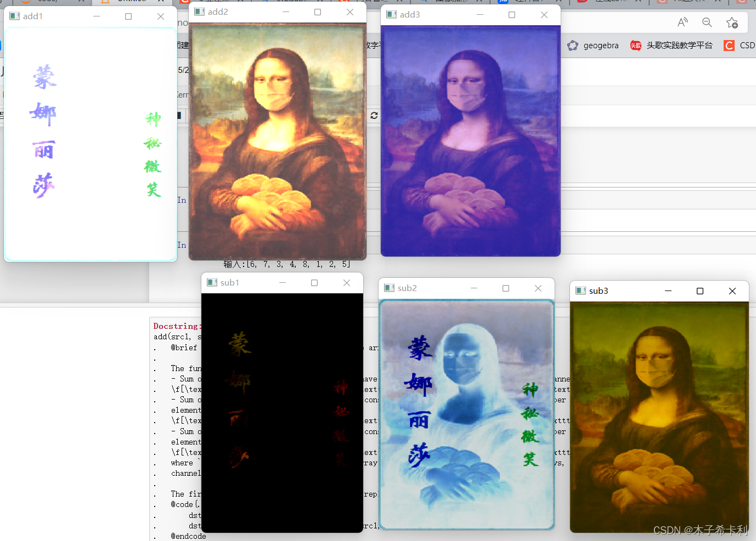Click the add2 window title icon
This screenshot has width=756, height=541.
[x=200, y=12]
